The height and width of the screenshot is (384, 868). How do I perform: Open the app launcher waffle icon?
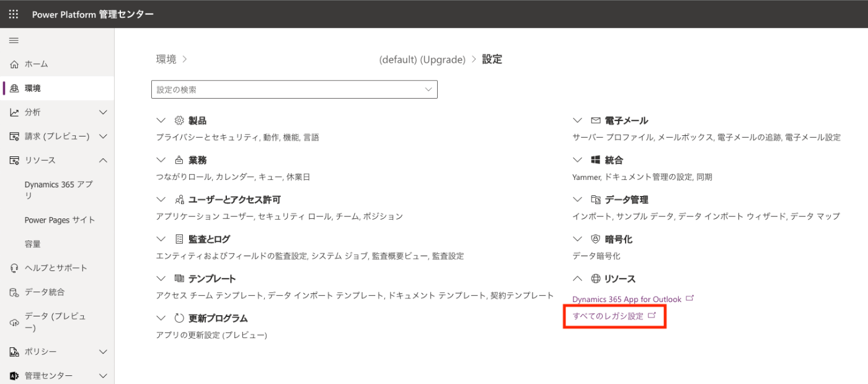[14, 14]
